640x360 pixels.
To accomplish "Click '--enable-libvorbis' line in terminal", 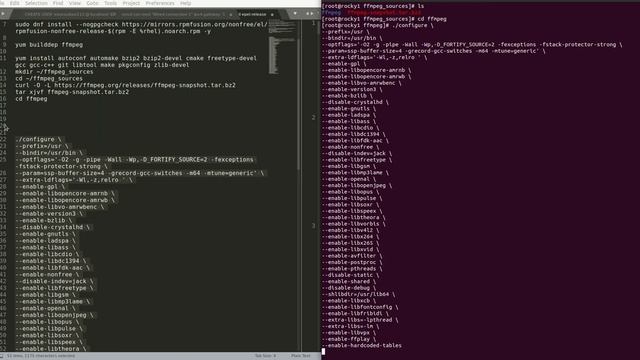I will click(354, 224).
